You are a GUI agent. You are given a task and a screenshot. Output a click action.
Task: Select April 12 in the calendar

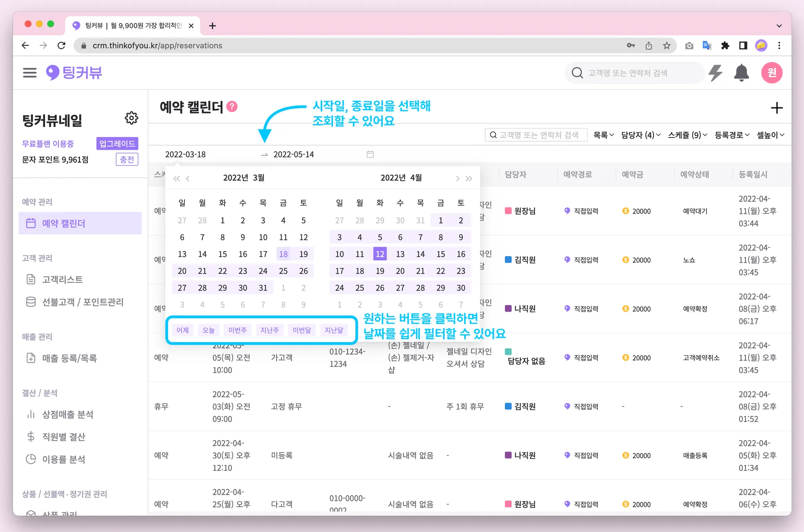[380, 254]
